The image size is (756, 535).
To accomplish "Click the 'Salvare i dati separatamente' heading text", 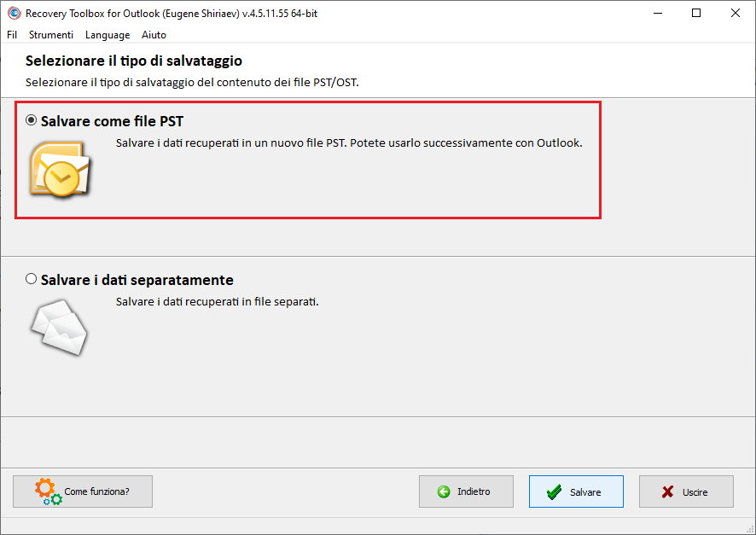I will (x=137, y=280).
